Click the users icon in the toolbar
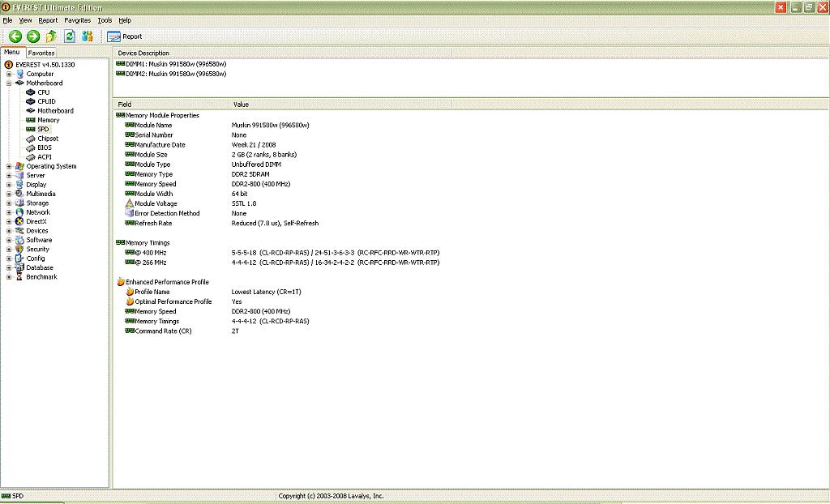 88,36
